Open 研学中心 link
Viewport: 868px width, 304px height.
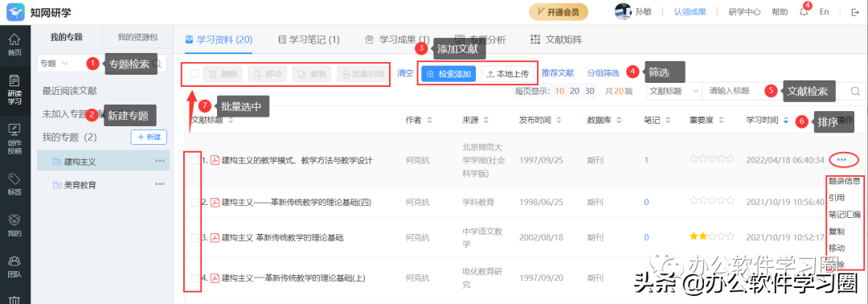pos(744,11)
